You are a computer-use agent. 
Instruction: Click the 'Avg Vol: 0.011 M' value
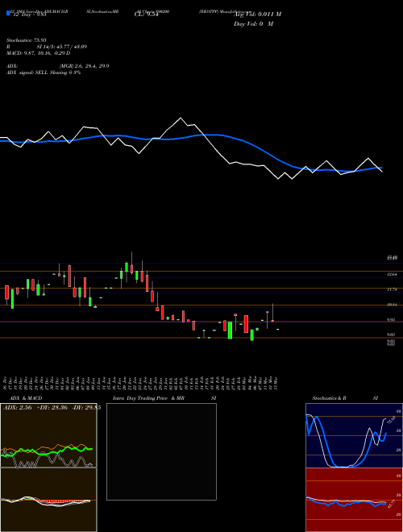[257, 15]
